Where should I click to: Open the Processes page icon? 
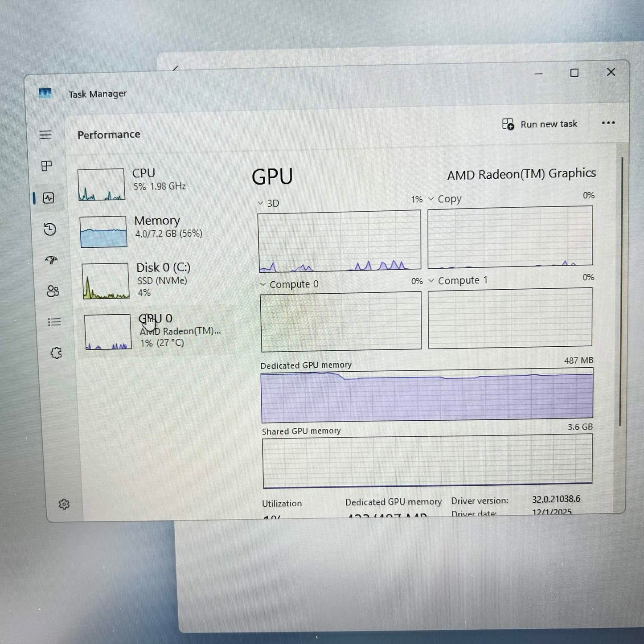click(x=46, y=166)
